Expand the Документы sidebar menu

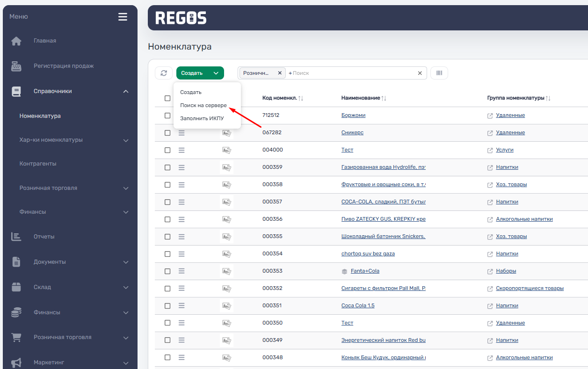tap(125, 262)
